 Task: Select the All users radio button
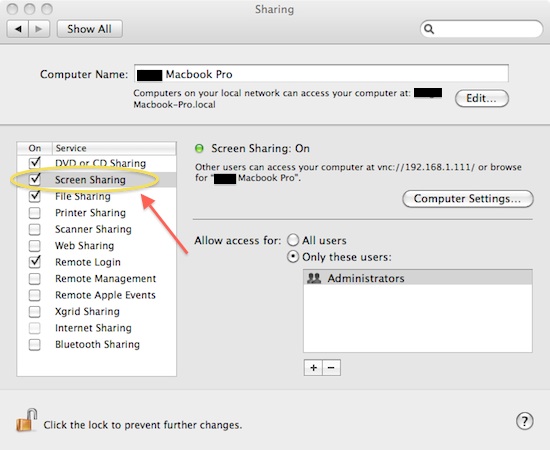coord(293,240)
